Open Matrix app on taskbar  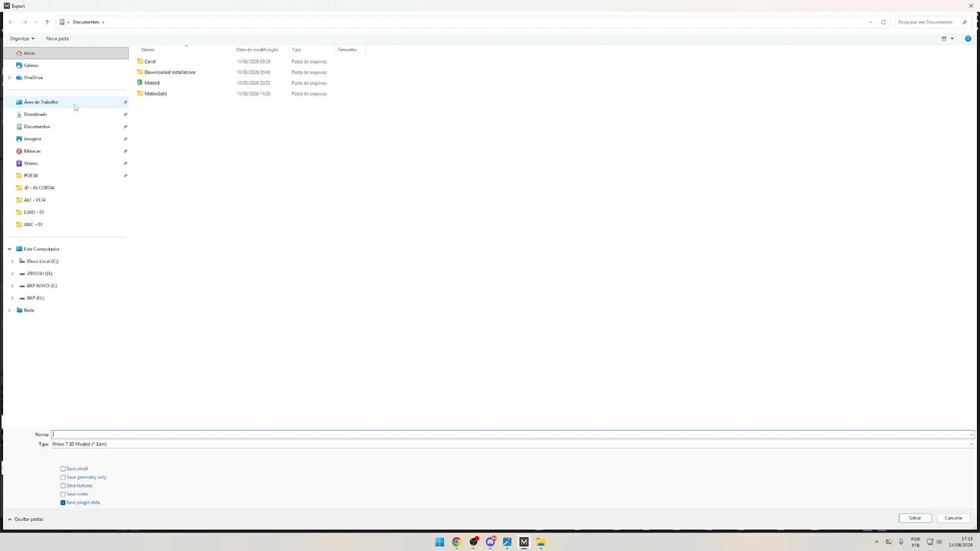pyautogui.click(x=524, y=542)
